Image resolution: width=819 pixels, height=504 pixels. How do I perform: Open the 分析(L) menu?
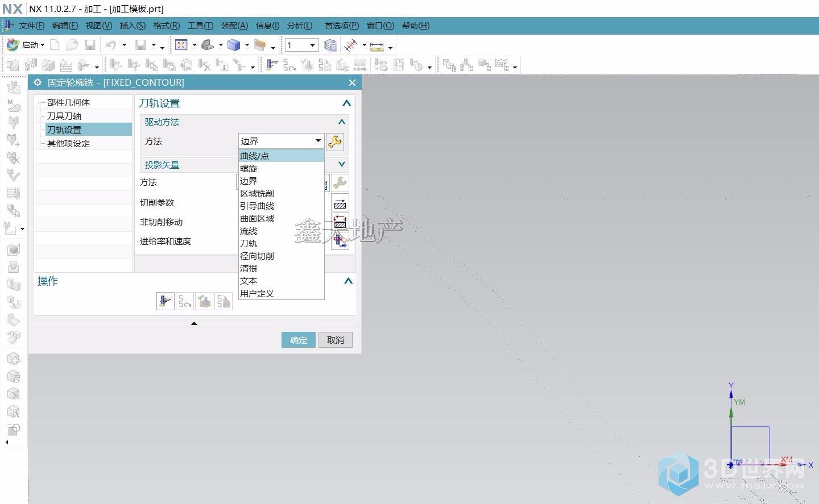pyautogui.click(x=299, y=26)
